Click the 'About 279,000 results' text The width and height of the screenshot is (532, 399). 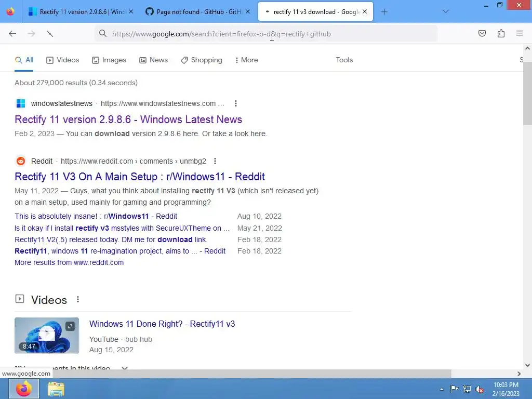pos(76,83)
